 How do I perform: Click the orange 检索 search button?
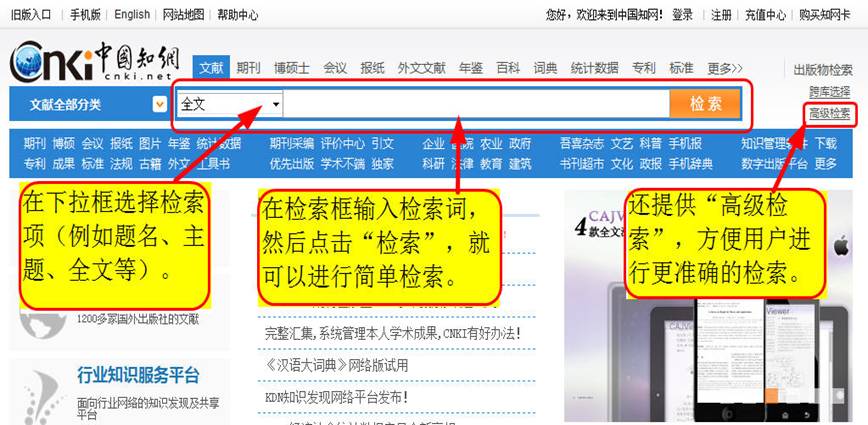click(705, 104)
